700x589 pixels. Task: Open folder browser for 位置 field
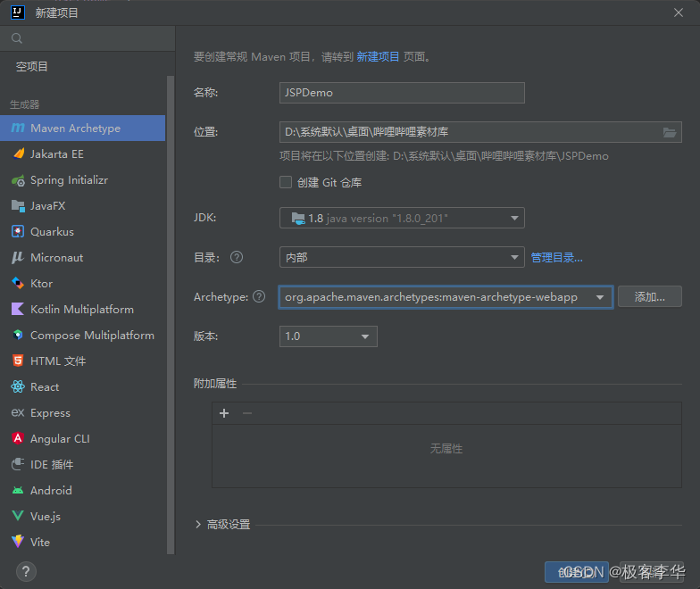pyautogui.click(x=670, y=132)
